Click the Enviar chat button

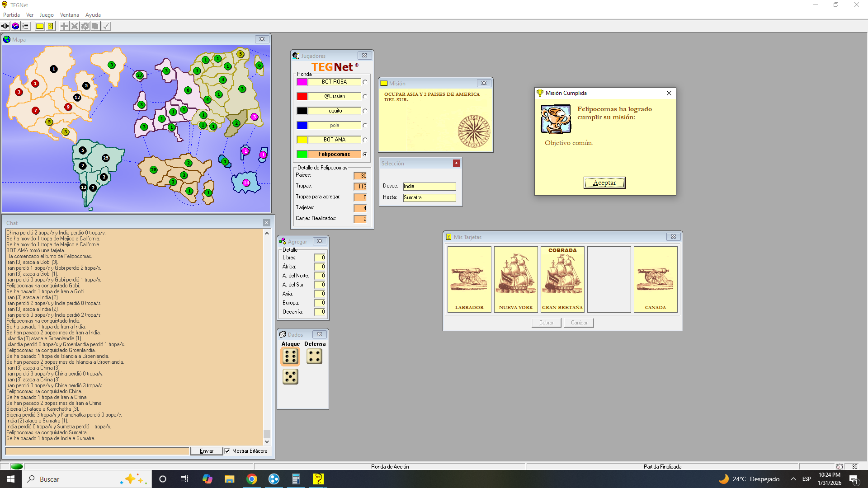click(x=206, y=451)
